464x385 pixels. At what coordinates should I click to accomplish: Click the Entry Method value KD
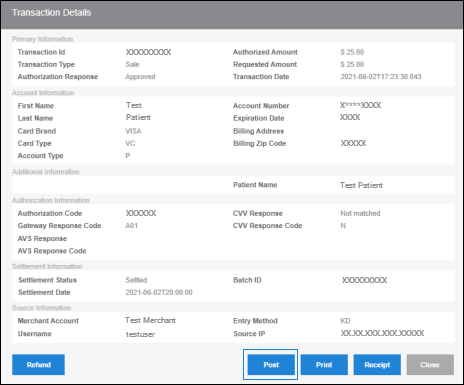[345, 321]
